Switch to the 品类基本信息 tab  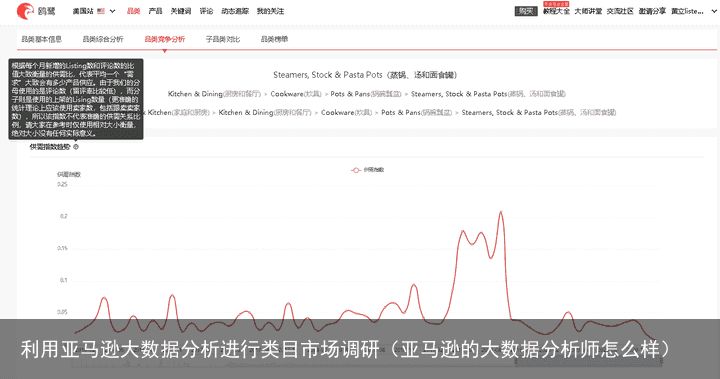click(x=42, y=40)
